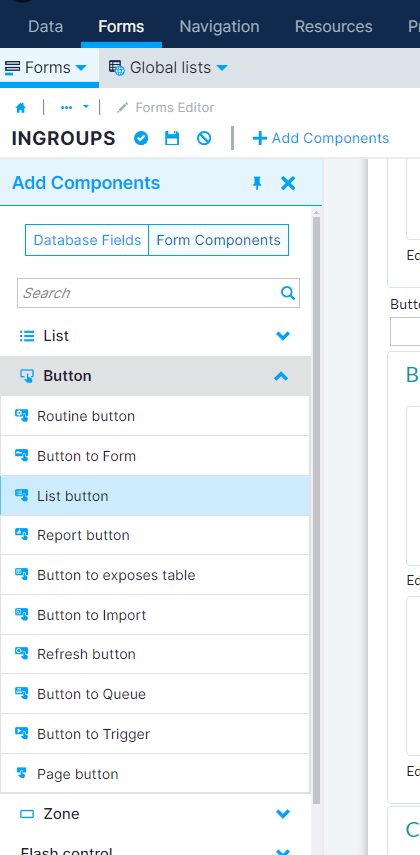The width and height of the screenshot is (420, 855).
Task: Select the Page button component
Action: (155, 774)
